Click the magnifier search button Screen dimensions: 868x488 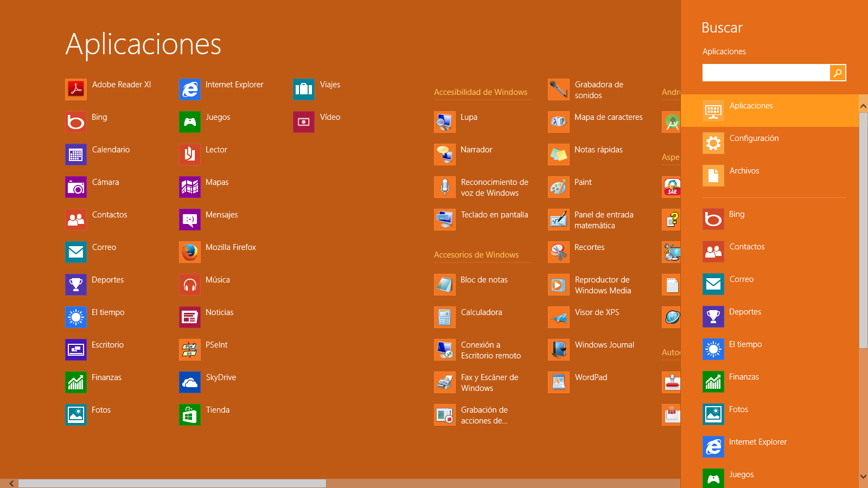pyautogui.click(x=838, y=73)
